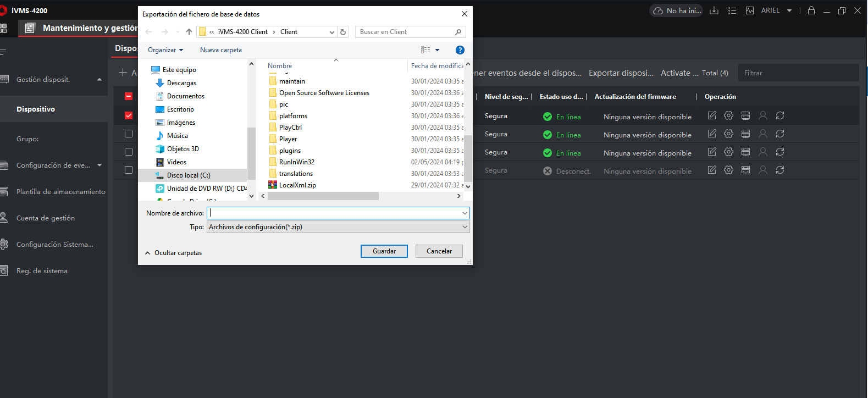Expand the ARIEL user dropdown
The image size is (868, 398).
point(789,10)
